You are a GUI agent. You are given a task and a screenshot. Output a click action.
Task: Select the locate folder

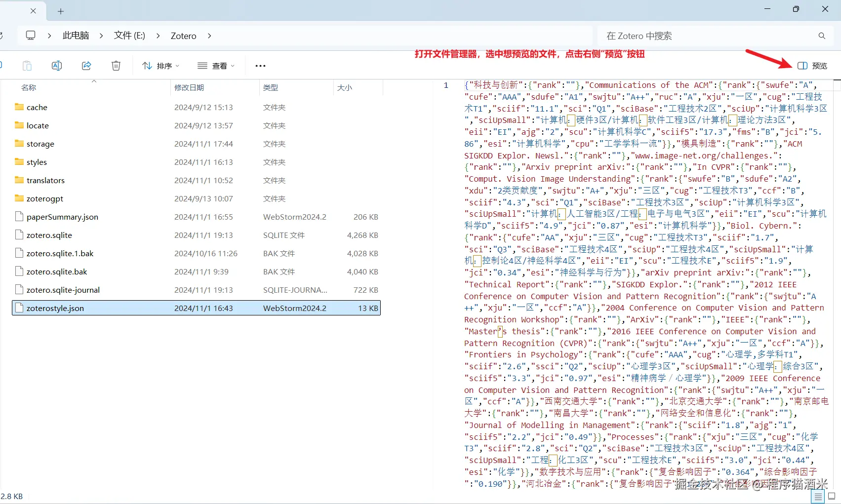coord(196,125)
